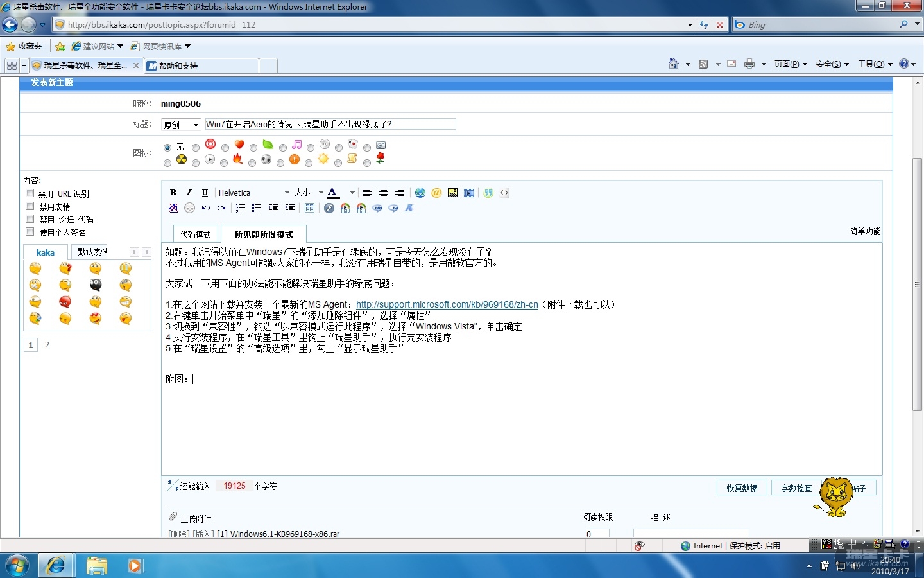Screen dimensions: 924x578
Task: Expand the 网页快讯库 dropdown
Action: click(x=187, y=46)
